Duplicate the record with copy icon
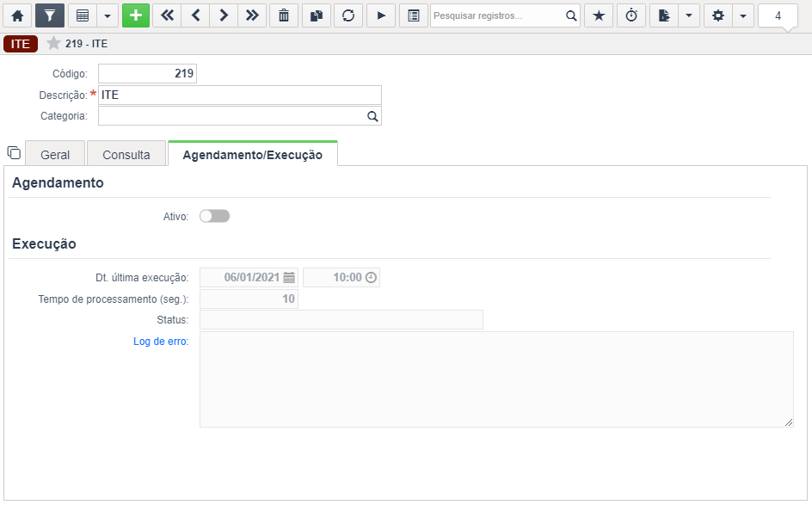This screenshot has width=812, height=505. click(316, 15)
